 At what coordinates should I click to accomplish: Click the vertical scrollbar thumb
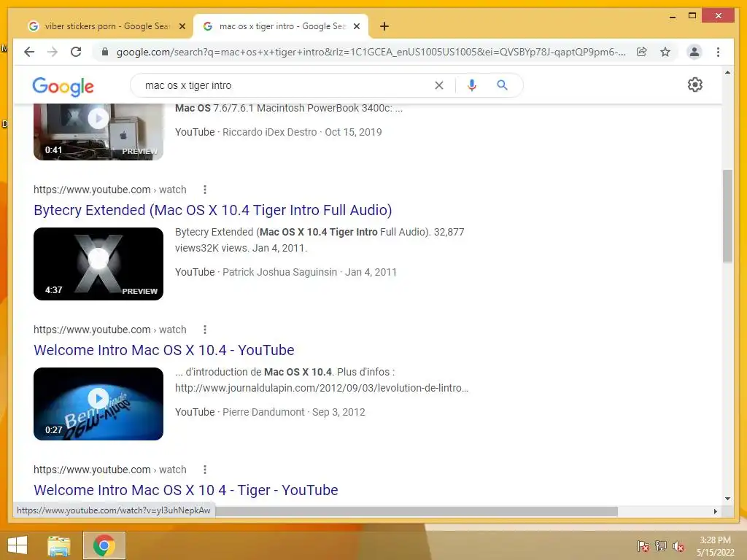tap(727, 216)
